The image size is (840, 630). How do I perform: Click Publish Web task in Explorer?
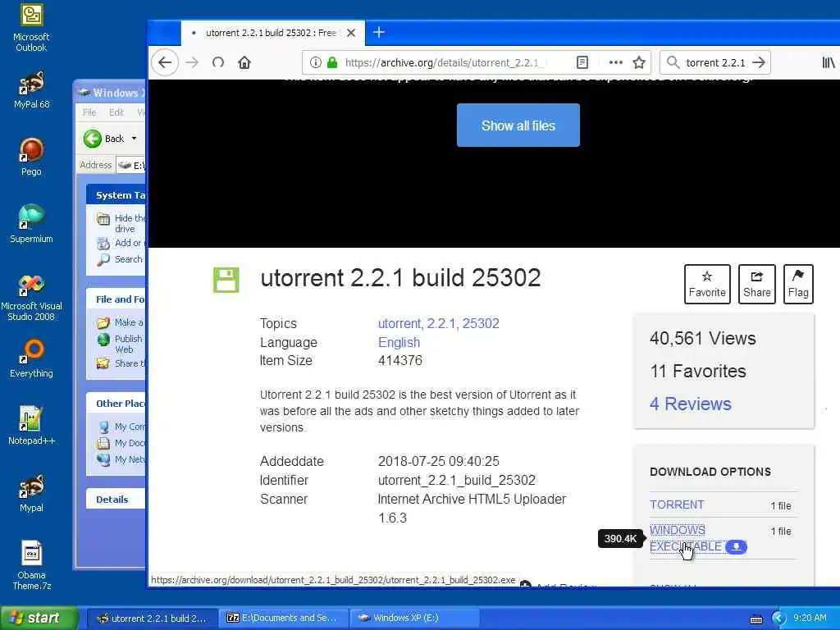pyautogui.click(x=120, y=344)
